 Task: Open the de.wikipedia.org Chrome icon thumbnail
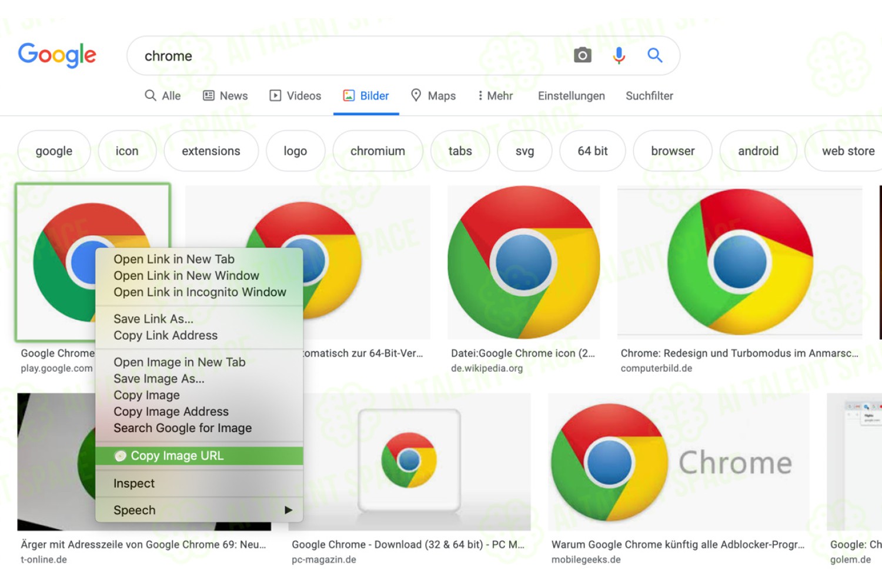click(523, 262)
